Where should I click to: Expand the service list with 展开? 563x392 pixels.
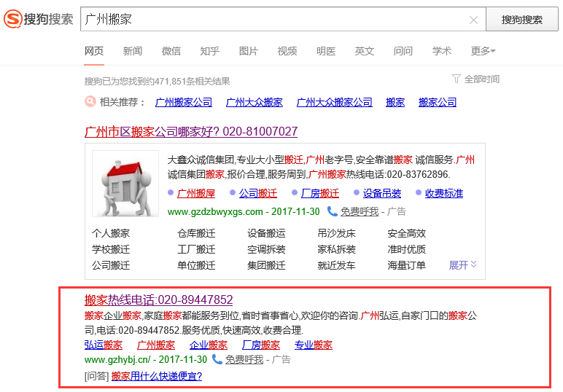(x=462, y=265)
